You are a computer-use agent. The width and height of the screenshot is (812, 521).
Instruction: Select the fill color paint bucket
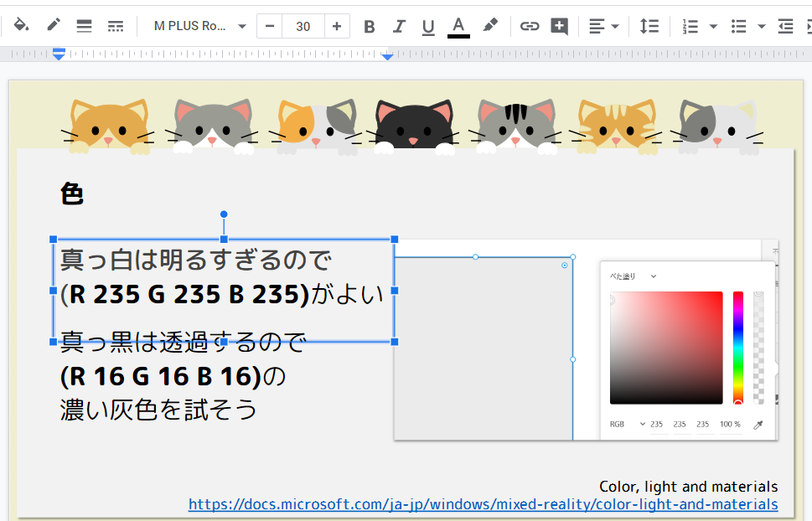pos(21,25)
